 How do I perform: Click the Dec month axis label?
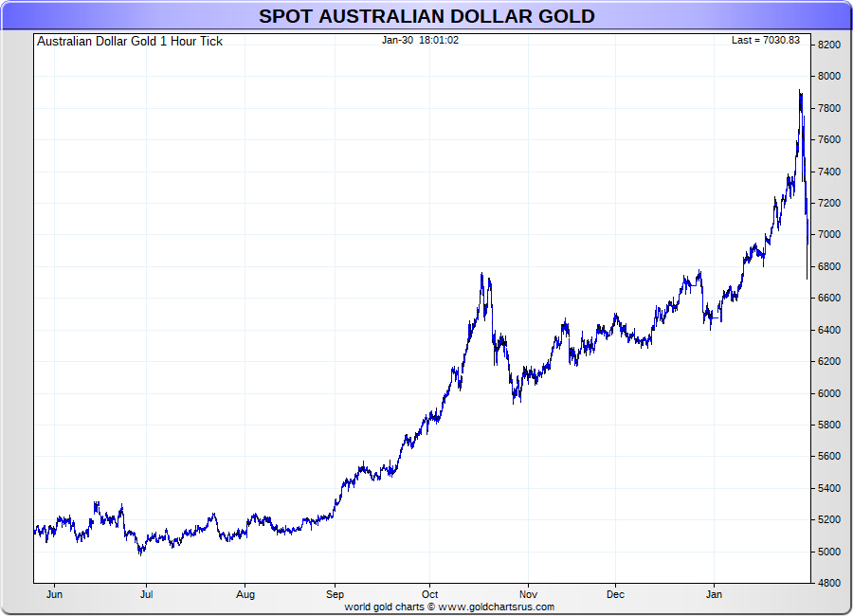click(x=615, y=594)
